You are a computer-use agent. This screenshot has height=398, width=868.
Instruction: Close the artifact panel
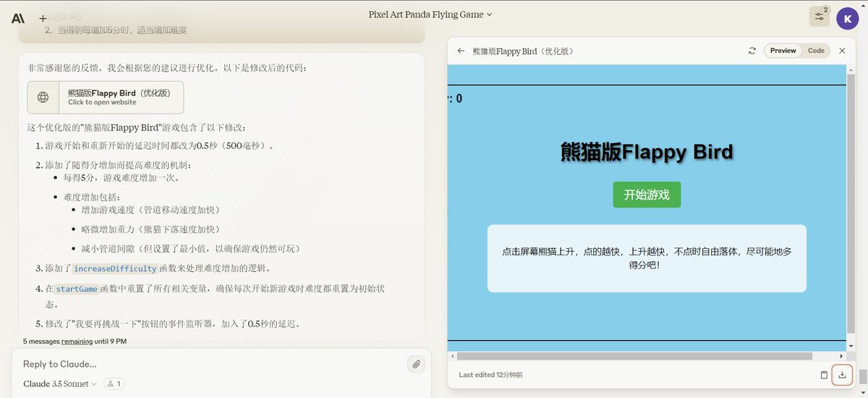(x=842, y=51)
